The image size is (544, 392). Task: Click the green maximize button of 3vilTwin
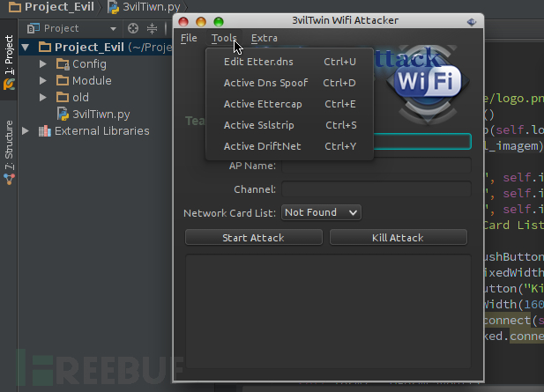click(219, 22)
